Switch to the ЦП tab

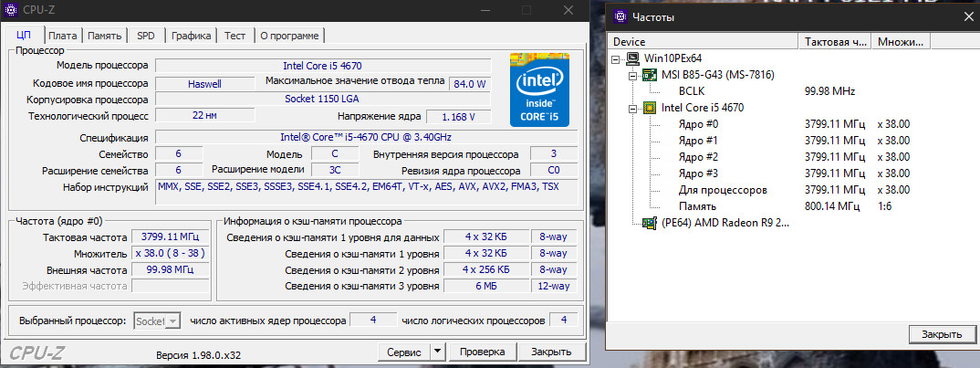[x=23, y=35]
